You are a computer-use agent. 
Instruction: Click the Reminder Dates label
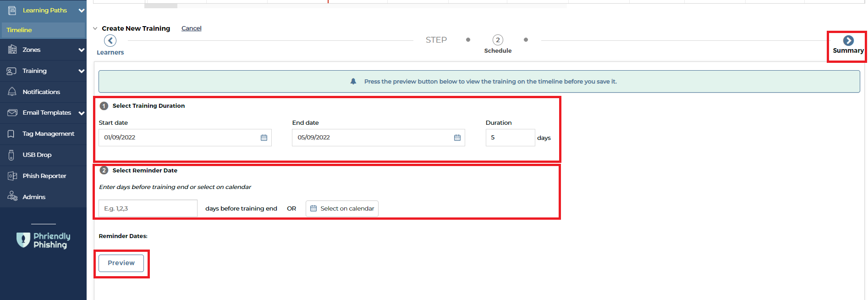pyautogui.click(x=123, y=236)
